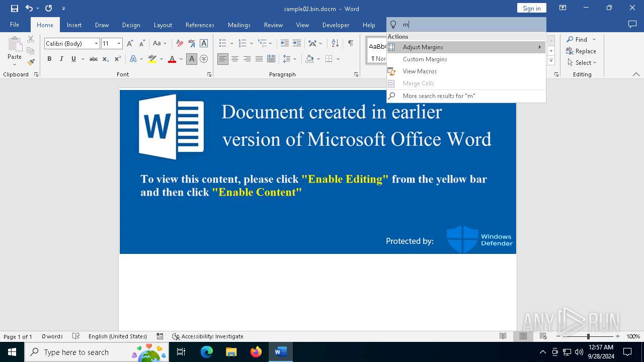644x362 pixels.
Task: Click the Undo arrow icon
Action: [29, 9]
